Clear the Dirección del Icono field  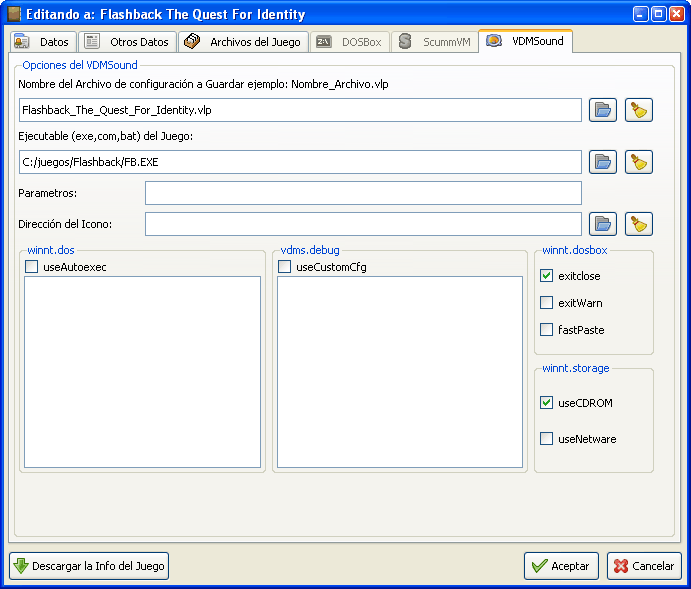coord(639,224)
